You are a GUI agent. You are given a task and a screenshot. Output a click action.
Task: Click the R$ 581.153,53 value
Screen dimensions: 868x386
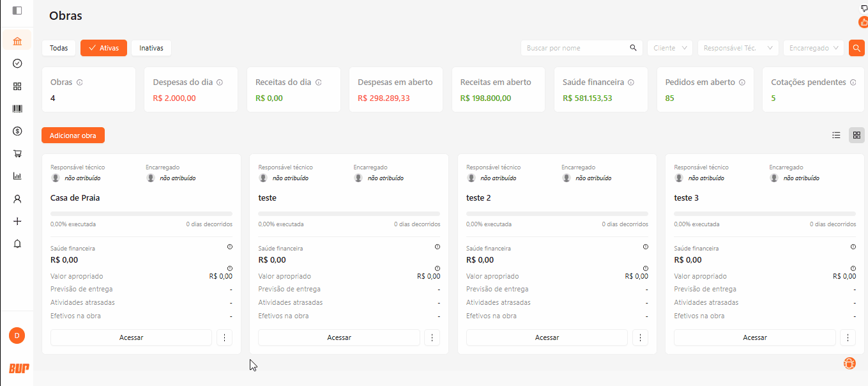click(588, 98)
